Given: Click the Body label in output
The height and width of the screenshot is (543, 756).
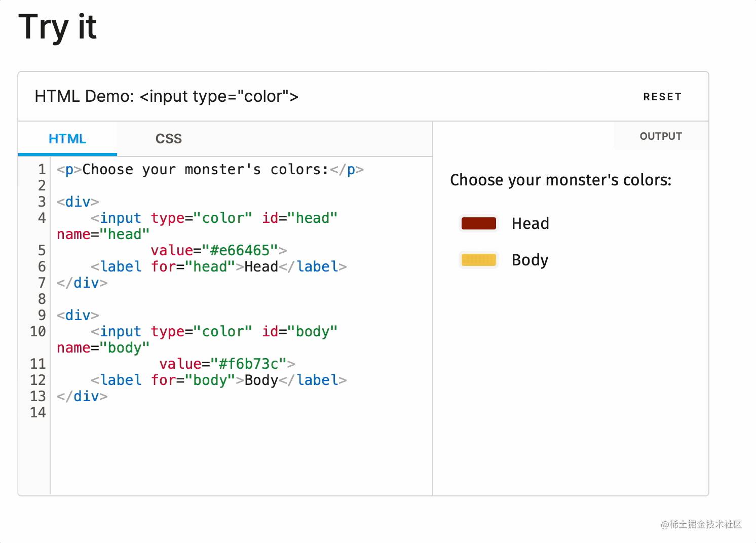Looking at the screenshot, I should (x=530, y=260).
